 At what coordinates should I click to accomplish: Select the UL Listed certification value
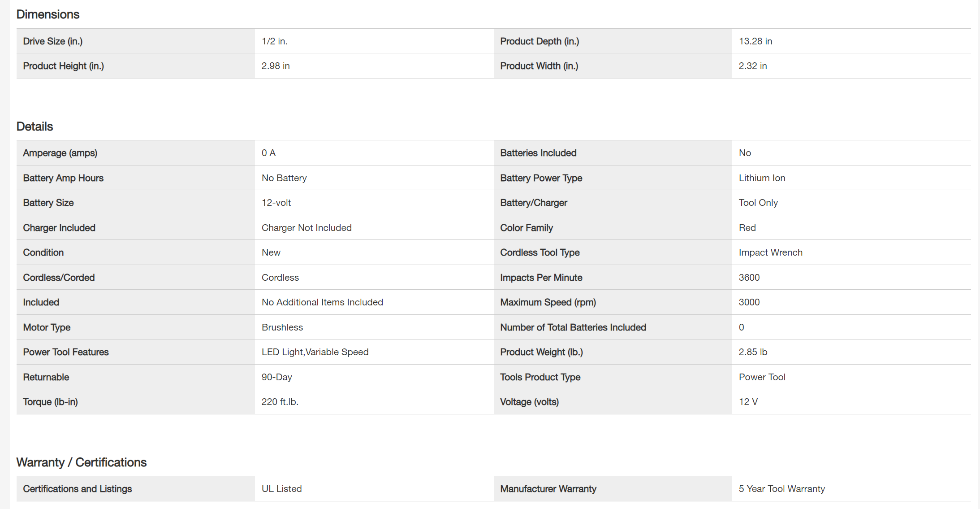(281, 489)
